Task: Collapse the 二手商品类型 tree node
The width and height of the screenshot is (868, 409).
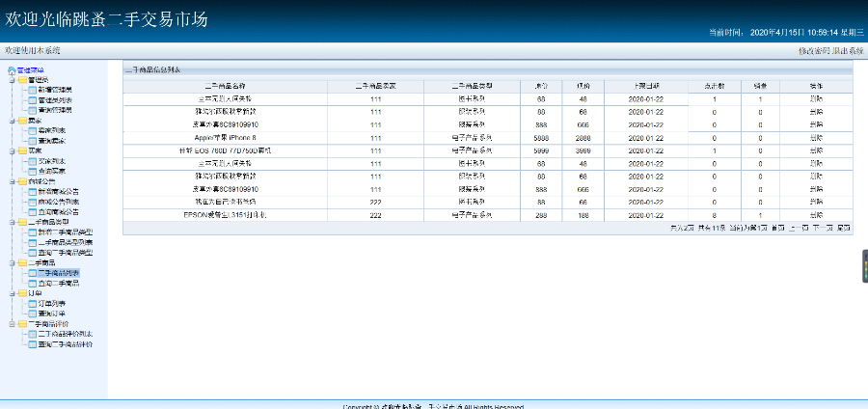Action: [12, 222]
